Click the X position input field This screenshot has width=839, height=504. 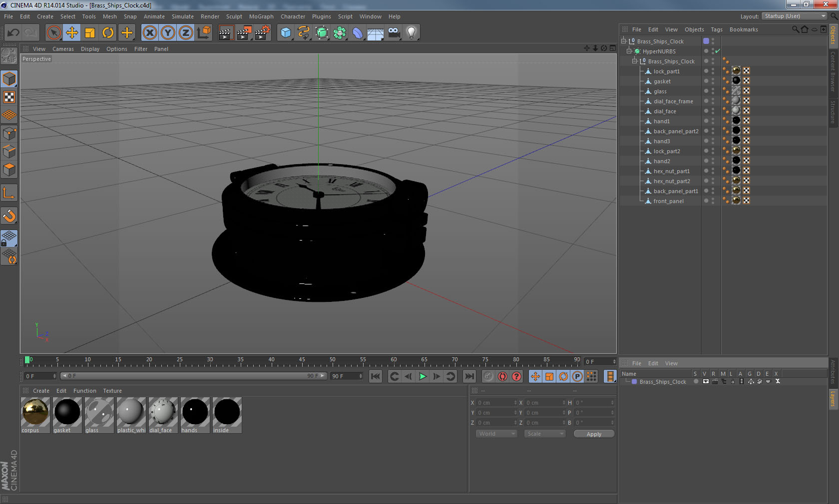(496, 403)
